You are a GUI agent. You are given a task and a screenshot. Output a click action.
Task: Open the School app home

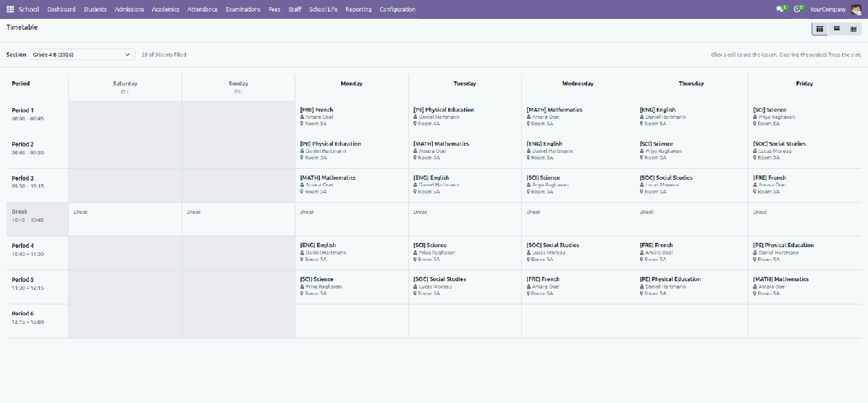[29, 9]
